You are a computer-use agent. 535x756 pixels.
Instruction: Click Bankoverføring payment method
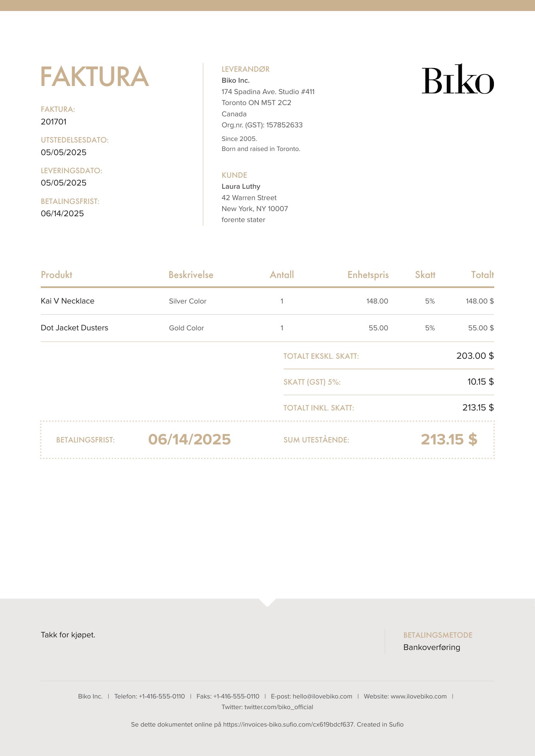[432, 647]
